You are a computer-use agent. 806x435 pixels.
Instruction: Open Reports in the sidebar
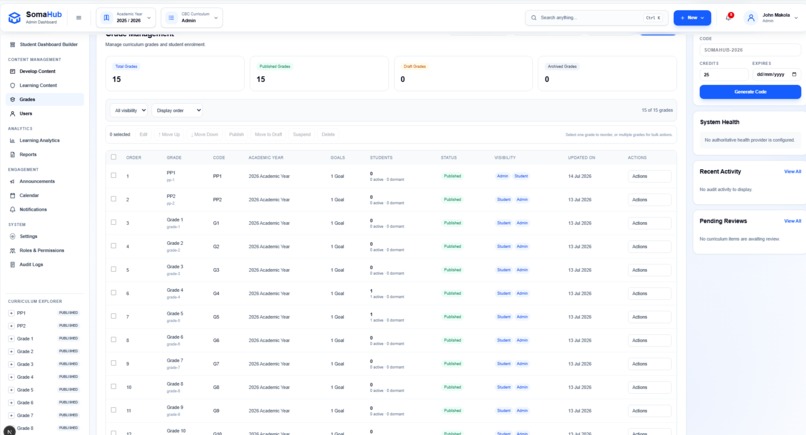[45, 154]
